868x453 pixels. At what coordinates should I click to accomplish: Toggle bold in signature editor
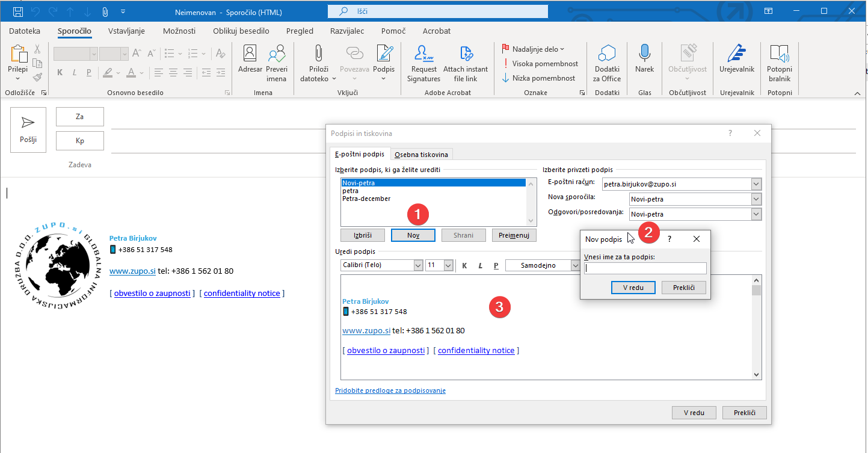464,265
